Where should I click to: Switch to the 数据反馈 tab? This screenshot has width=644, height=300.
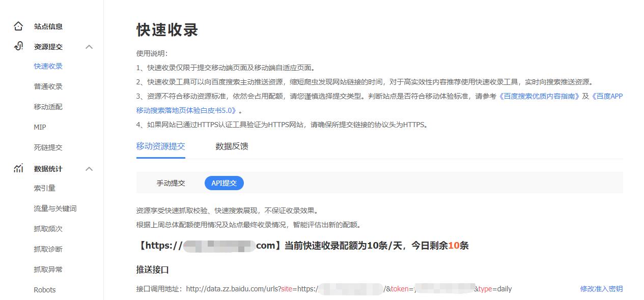pyautogui.click(x=231, y=146)
